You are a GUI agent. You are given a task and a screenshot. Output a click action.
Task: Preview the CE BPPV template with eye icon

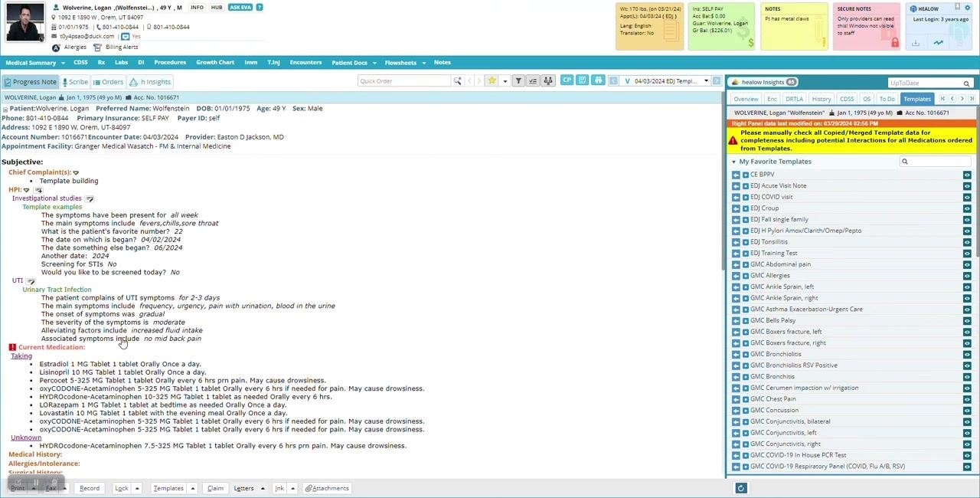click(x=967, y=175)
